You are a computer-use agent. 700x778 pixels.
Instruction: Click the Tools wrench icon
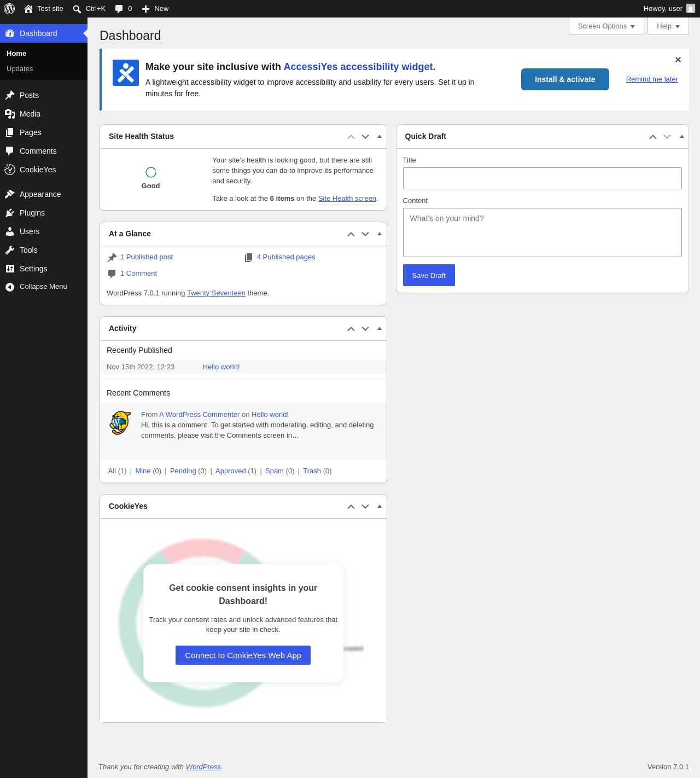10,250
